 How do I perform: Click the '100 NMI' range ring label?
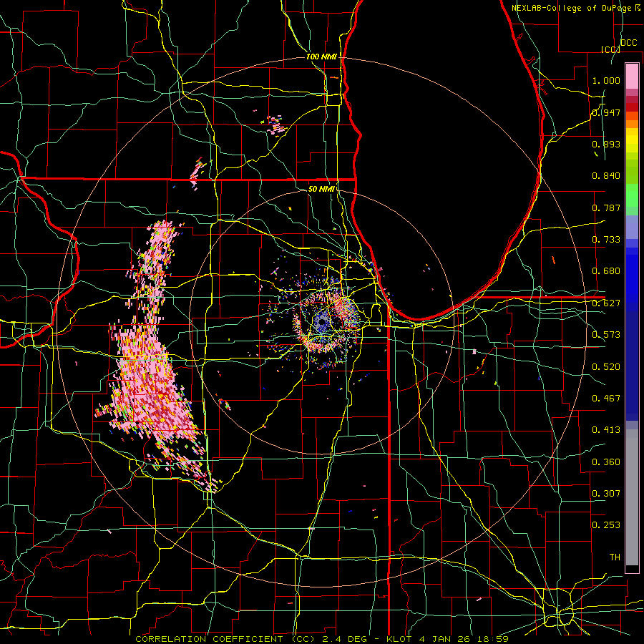point(321,57)
